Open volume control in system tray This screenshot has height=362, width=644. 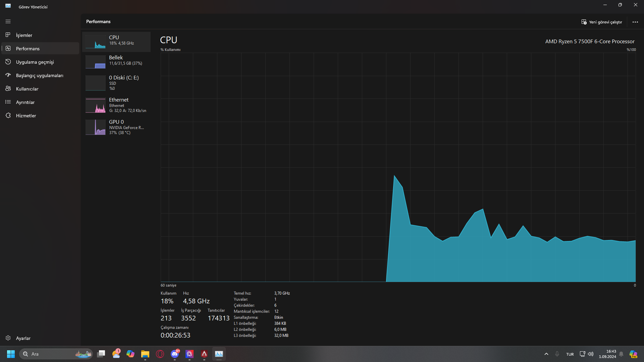591,354
